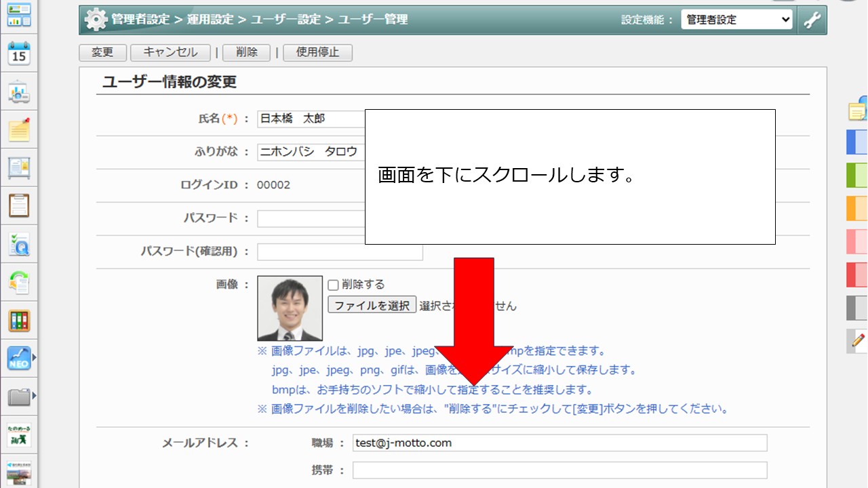Click the ファイルを選択 file button
The height and width of the screenshot is (488, 868).
coord(372,305)
